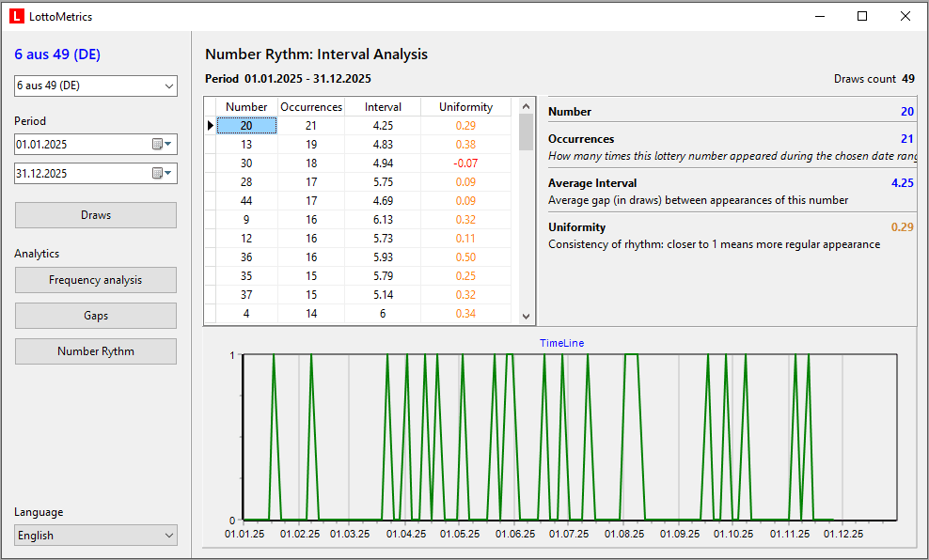Run the Frequency analysis
929x560 pixels.
95,280
